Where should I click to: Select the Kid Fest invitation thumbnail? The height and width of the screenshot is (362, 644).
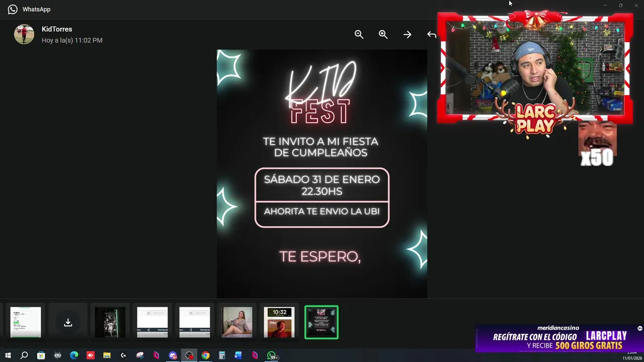click(x=321, y=322)
